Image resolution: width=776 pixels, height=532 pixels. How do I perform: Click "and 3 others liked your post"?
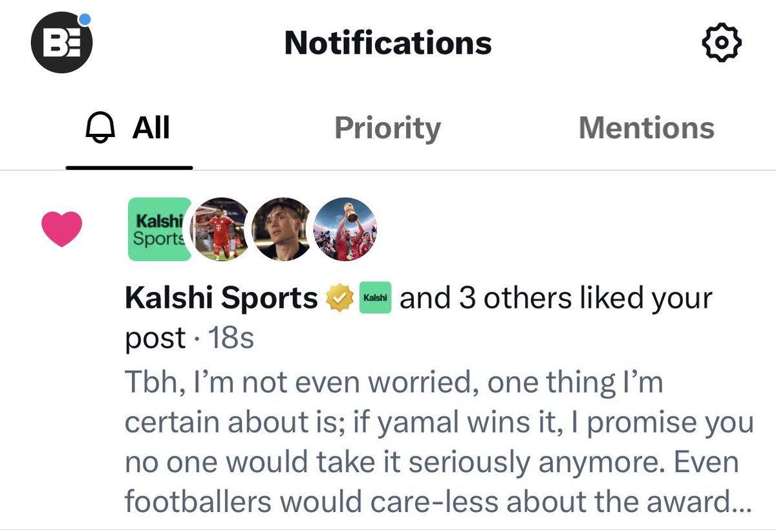tap(418, 318)
